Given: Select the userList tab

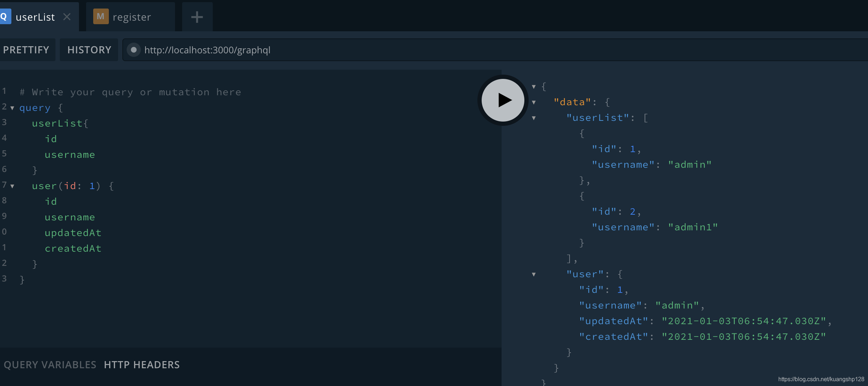Looking at the screenshot, I should [x=35, y=17].
